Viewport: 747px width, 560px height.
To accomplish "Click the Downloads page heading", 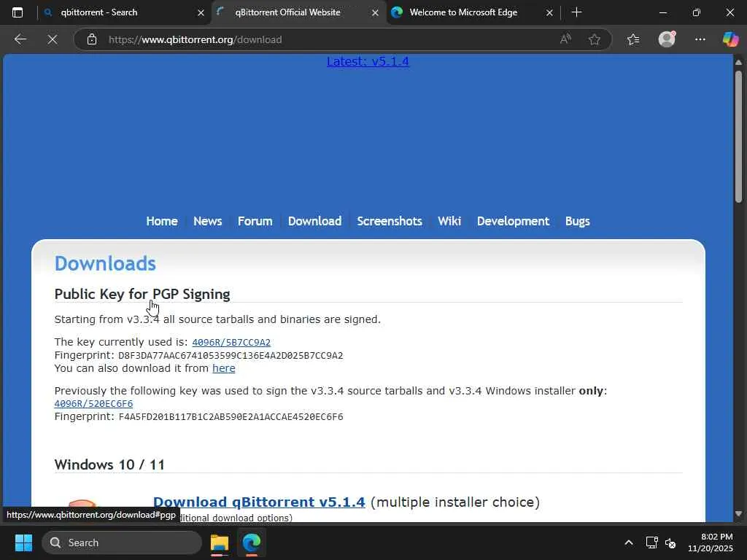I will [105, 263].
